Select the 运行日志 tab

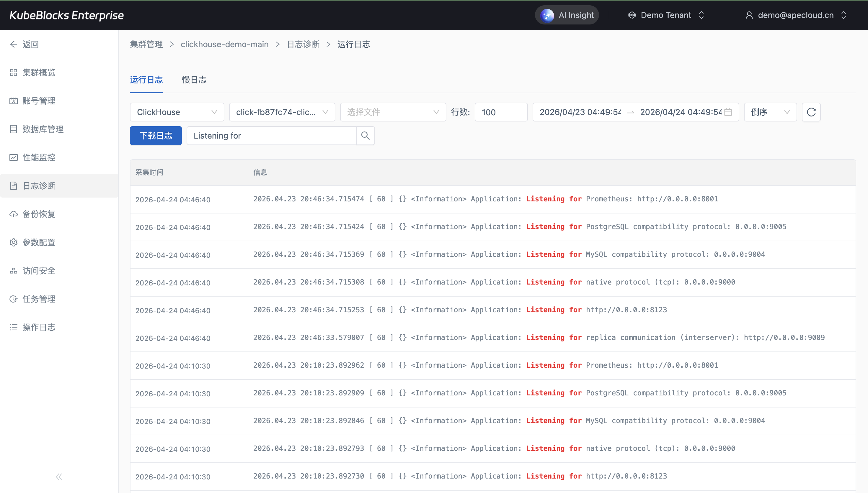146,80
